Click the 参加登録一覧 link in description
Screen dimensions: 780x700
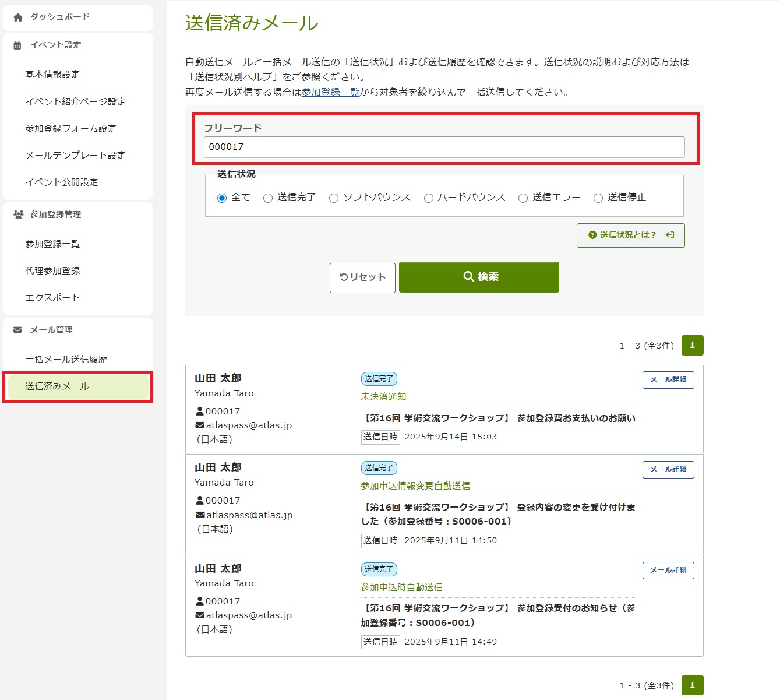tap(330, 92)
